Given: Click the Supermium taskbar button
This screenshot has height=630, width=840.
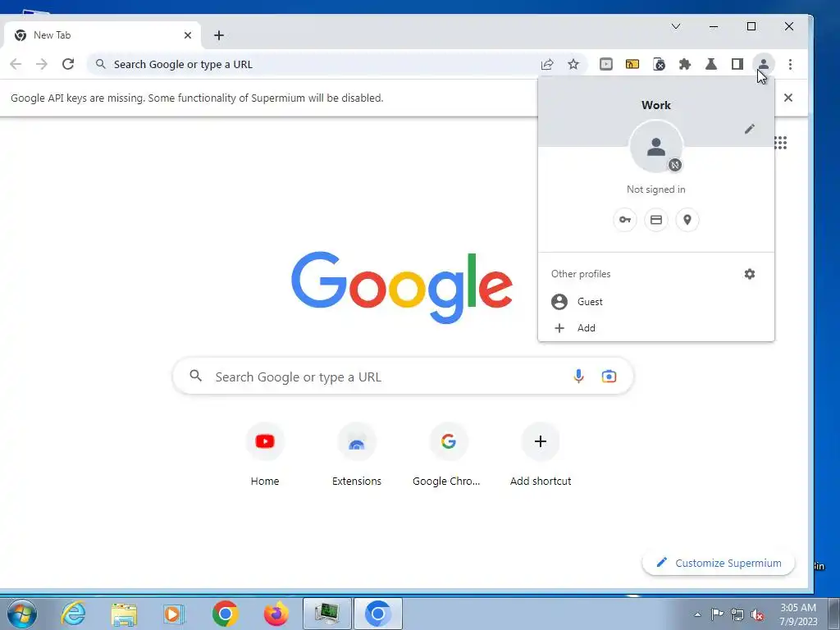Looking at the screenshot, I should (x=377, y=614).
